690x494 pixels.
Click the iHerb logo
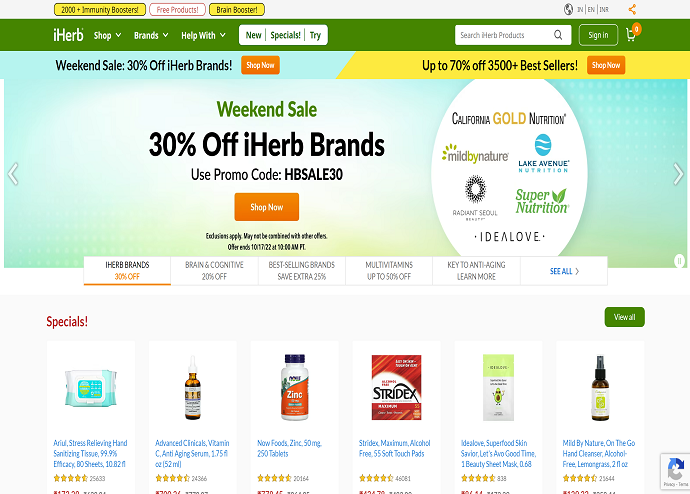[68, 34]
